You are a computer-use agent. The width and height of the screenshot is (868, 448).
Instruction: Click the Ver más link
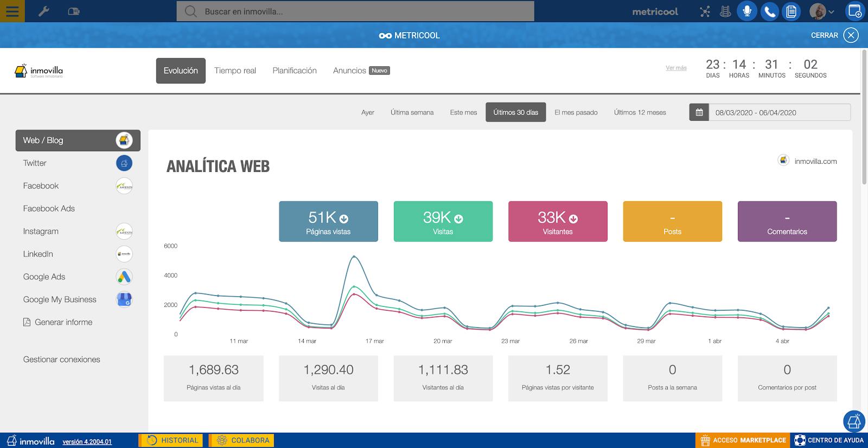coord(676,68)
